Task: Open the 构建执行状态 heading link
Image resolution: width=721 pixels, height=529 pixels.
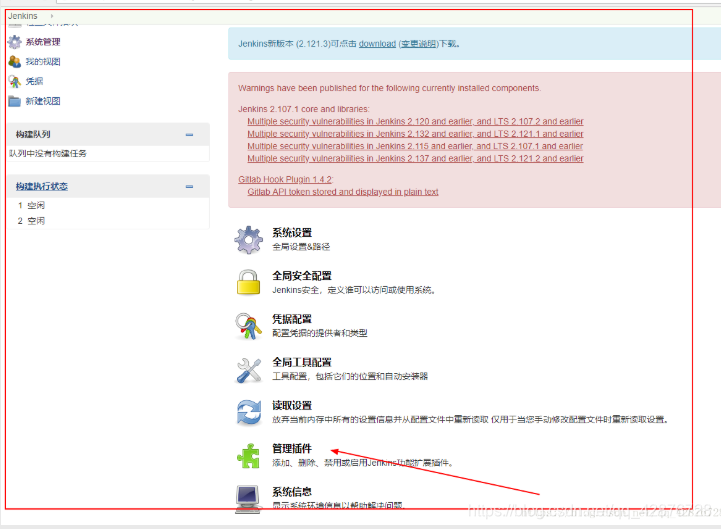Action: tap(41, 186)
